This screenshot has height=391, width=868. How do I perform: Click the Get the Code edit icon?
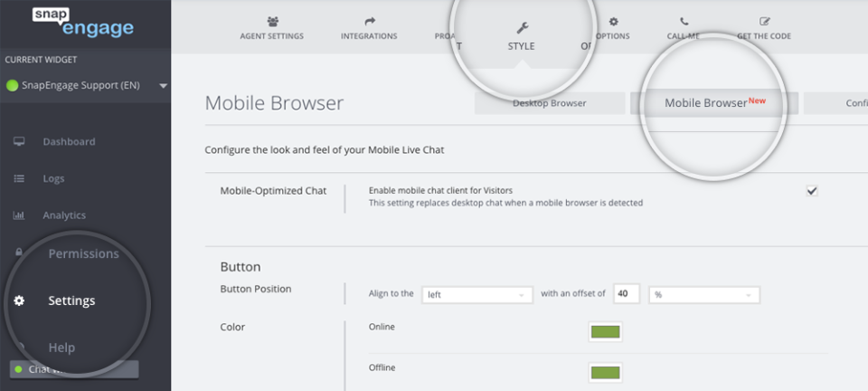765,22
